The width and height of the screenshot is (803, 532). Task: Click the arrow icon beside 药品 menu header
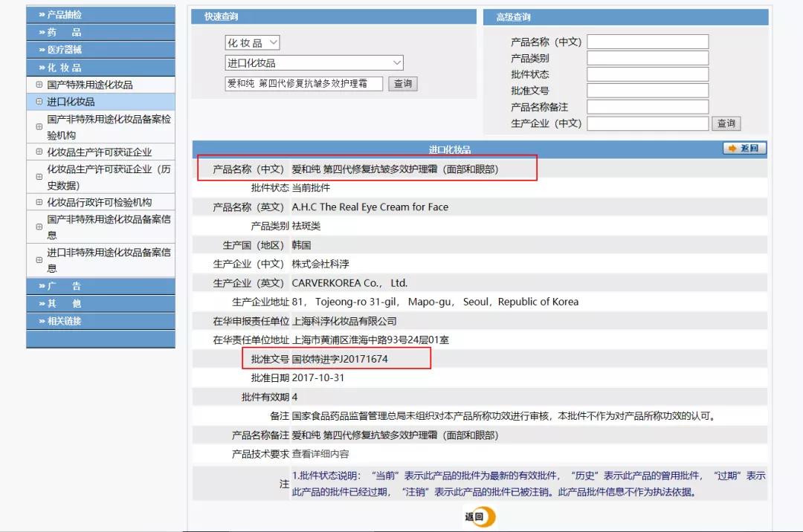click(x=40, y=32)
